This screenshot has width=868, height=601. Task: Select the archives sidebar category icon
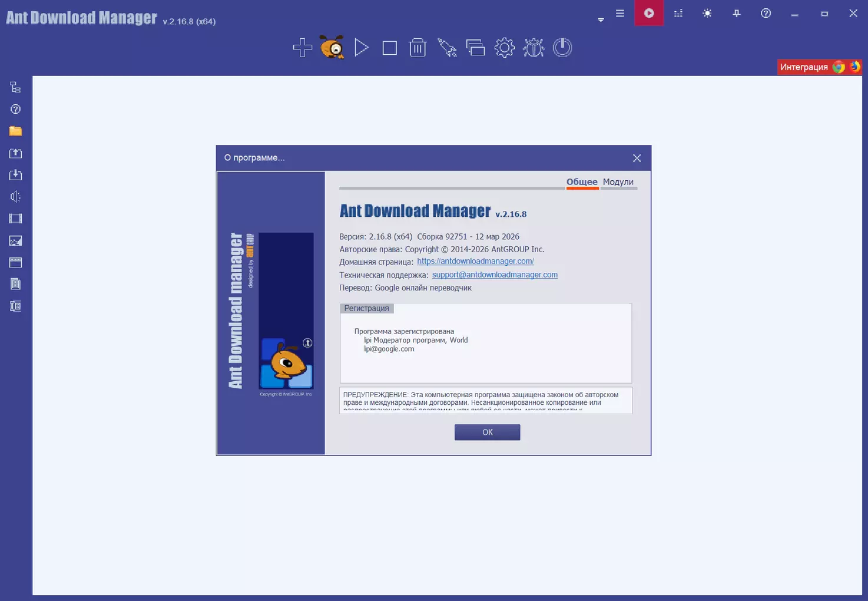[15, 306]
